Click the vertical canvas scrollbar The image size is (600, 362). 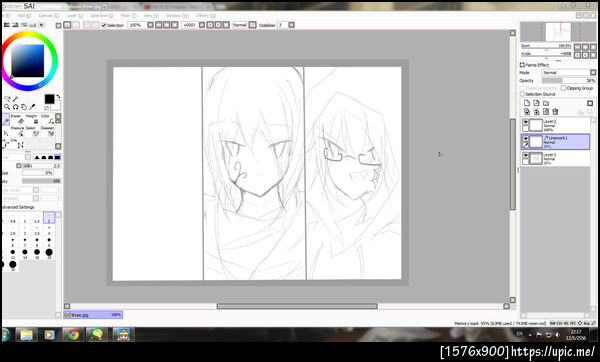click(513, 164)
